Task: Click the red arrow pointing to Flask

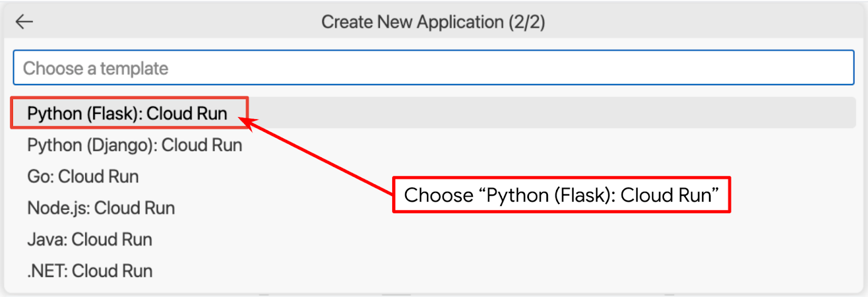Action: [320, 158]
